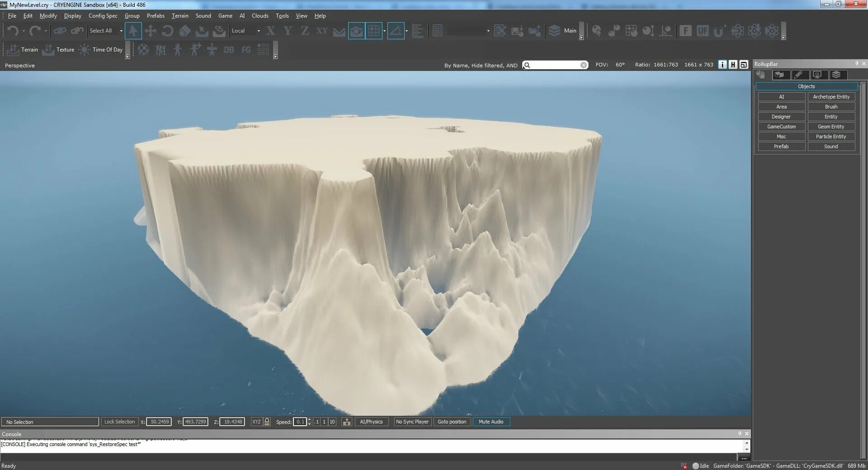Lock movement to Z axis
Screen dimensions: 868x470
305,31
